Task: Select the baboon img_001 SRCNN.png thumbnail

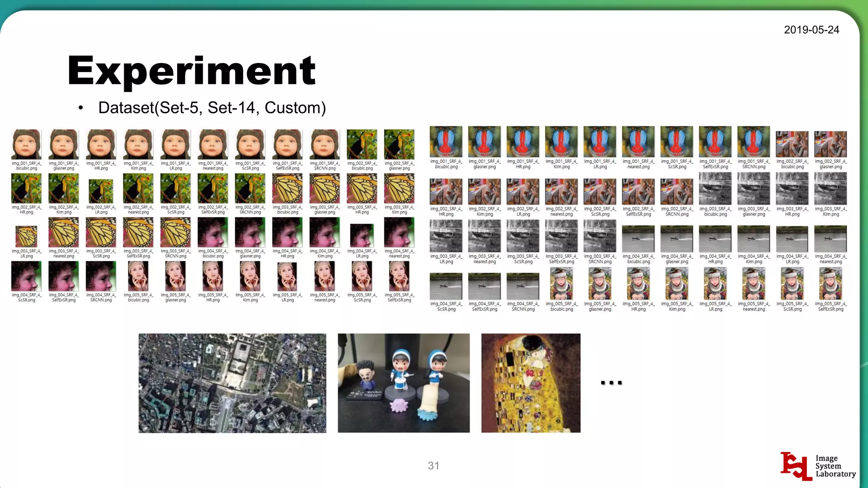Action: tap(754, 142)
